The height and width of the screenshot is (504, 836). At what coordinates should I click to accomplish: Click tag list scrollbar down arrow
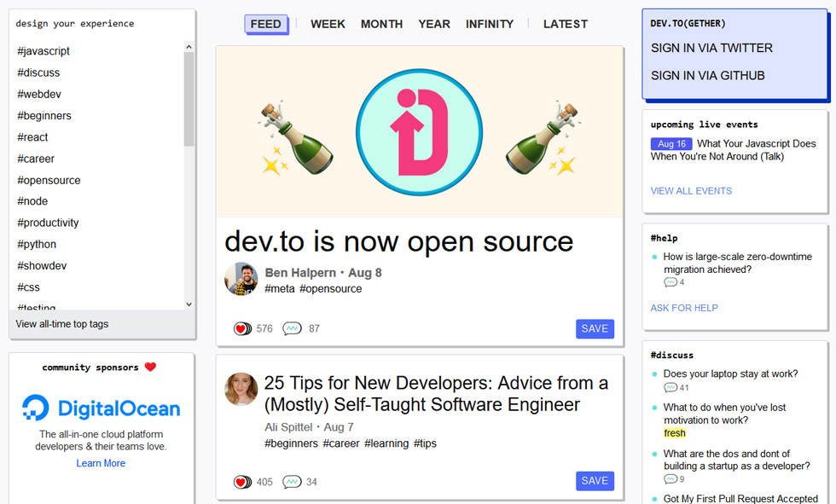pyautogui.click(x=189, y=304)
